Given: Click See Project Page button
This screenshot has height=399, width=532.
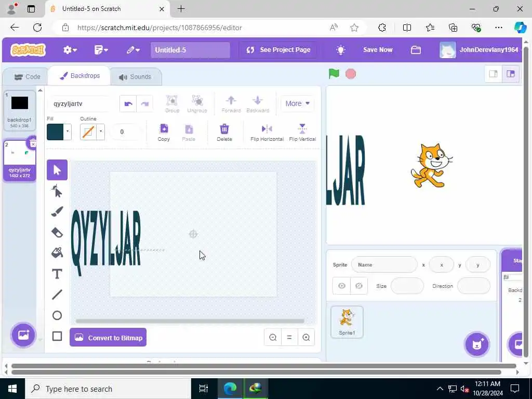Looking at the screenshot, I should pos(278,50).
